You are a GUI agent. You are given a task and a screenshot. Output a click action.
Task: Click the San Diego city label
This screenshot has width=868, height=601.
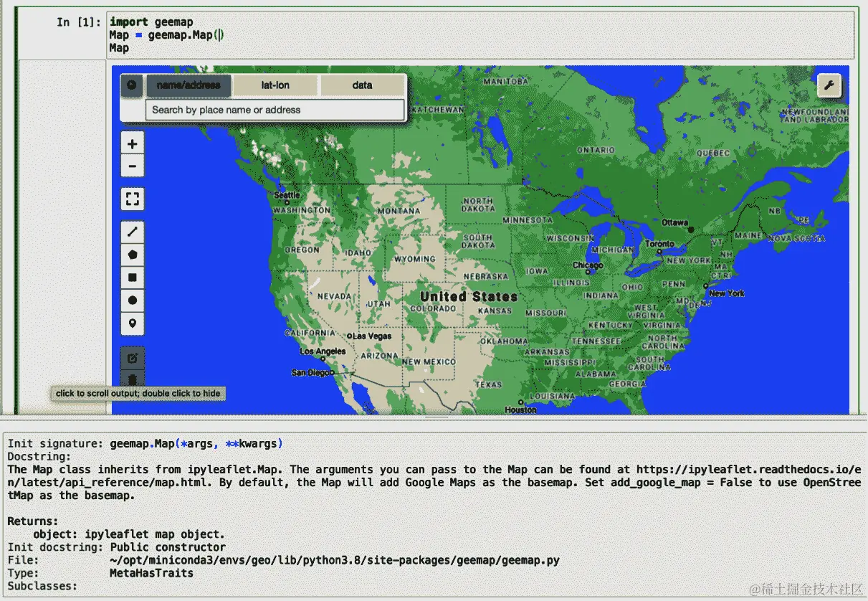coord(310,372)
